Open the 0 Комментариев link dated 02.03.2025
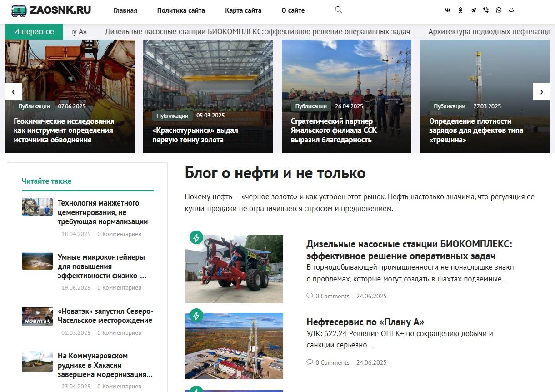Viewport: 555px width, 392px height. [119, 333]
